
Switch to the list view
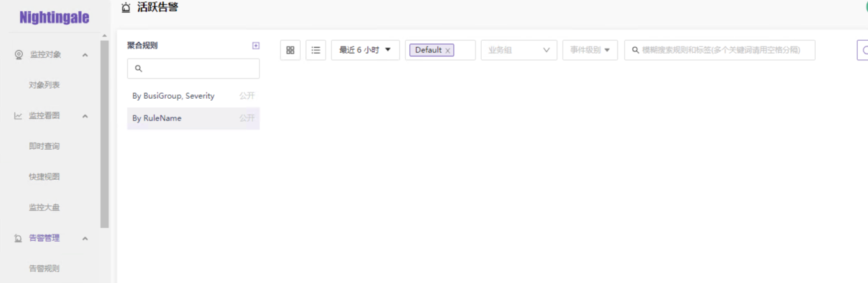click(x=316, y=50)
